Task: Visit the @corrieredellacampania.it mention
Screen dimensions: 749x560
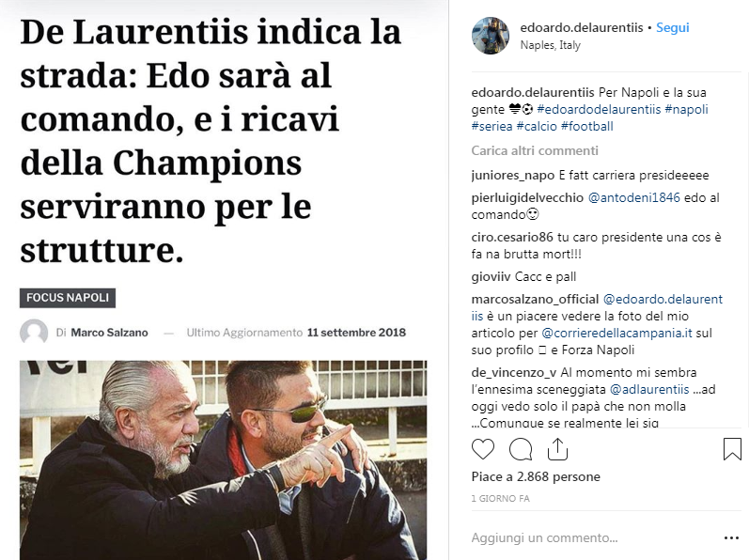Action: pos(616,333)
